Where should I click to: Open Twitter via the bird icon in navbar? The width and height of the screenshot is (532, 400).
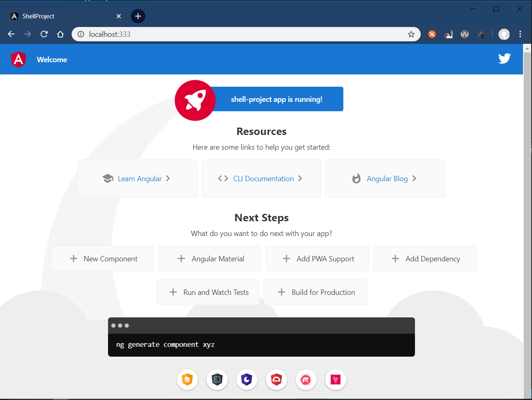click(x=504, y=58)
